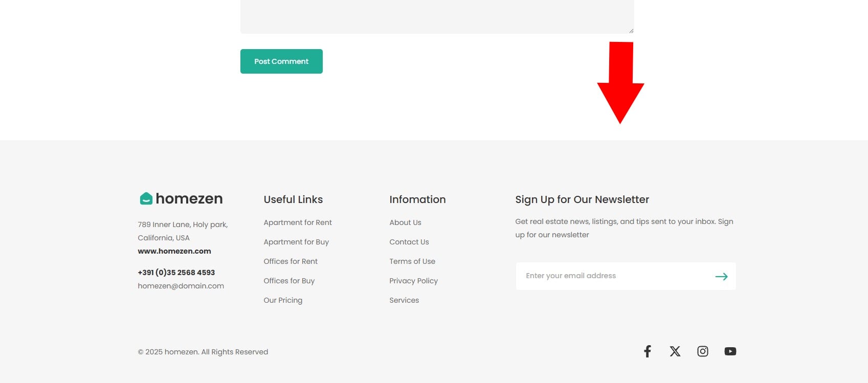The image size is (868, 383).
Task: Open the X (Twitter) social icon
Action: point(675,351)
